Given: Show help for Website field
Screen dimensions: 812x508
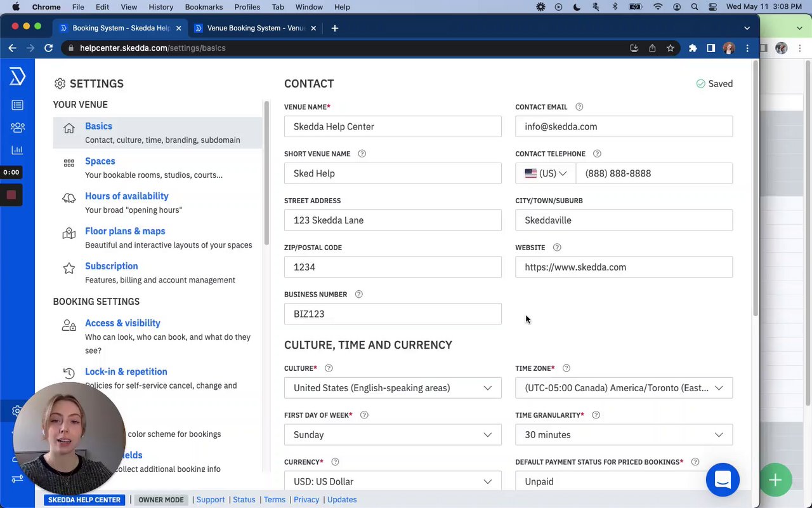Looking at the screenshot, I should tap(557, 248).
